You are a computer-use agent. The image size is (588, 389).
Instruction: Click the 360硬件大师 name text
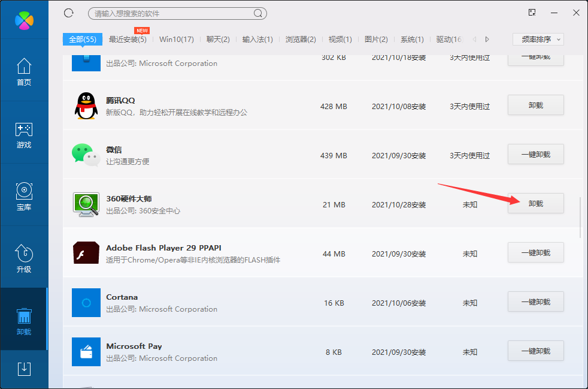[129, 198]
